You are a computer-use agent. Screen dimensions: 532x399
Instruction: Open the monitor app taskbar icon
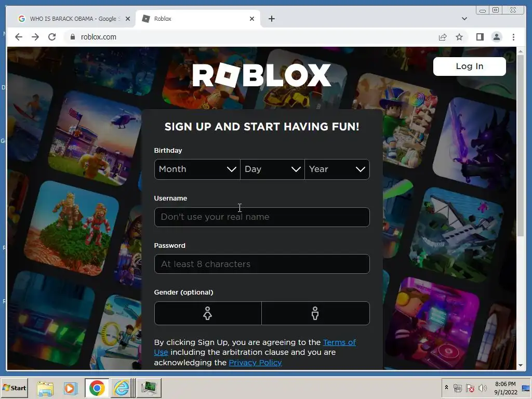click(x=149, y=388)
